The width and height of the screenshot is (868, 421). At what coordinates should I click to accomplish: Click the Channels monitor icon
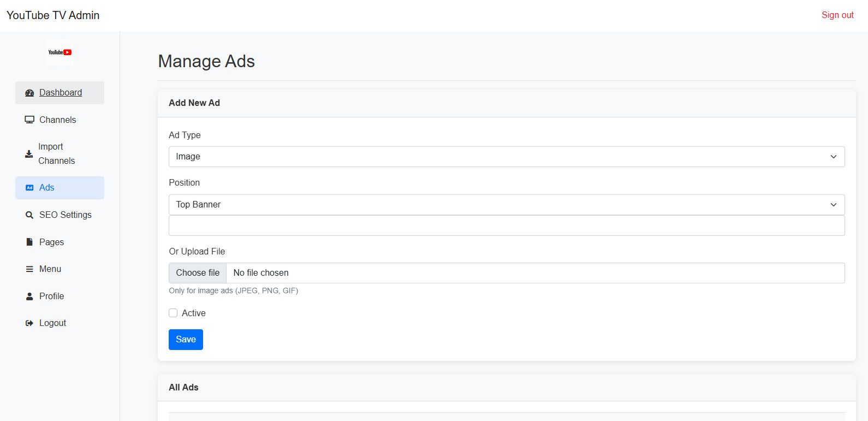coord(29,120)
